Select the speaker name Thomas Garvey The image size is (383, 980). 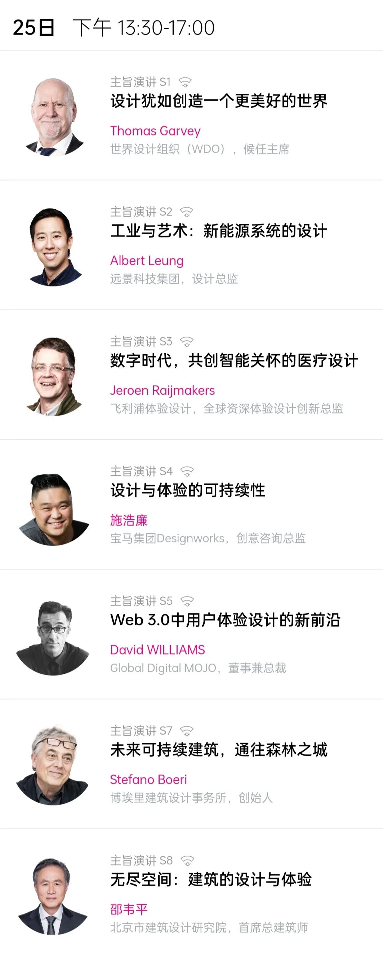[155, 131]
